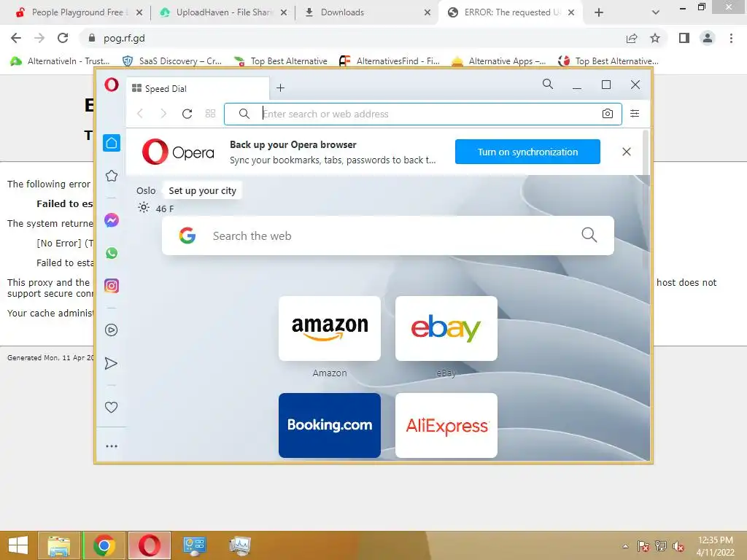
Task: Click Opera forward navigation arrow
Action: (163, 114)
